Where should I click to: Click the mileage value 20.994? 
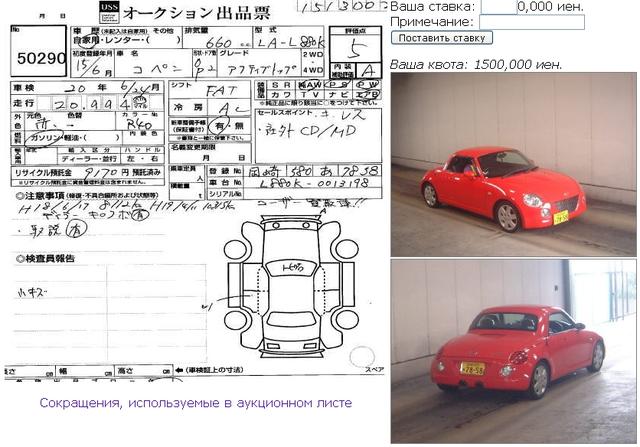(x=91, y=105)
